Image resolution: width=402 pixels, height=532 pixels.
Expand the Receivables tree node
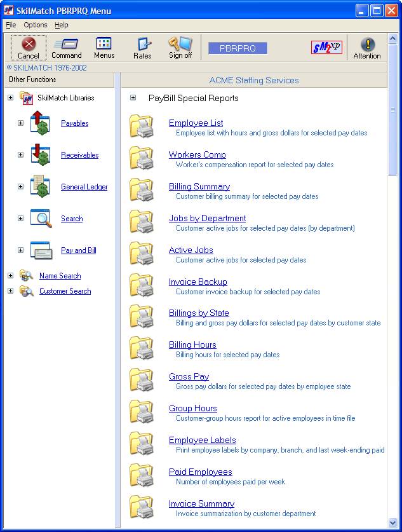pos(21,154)
